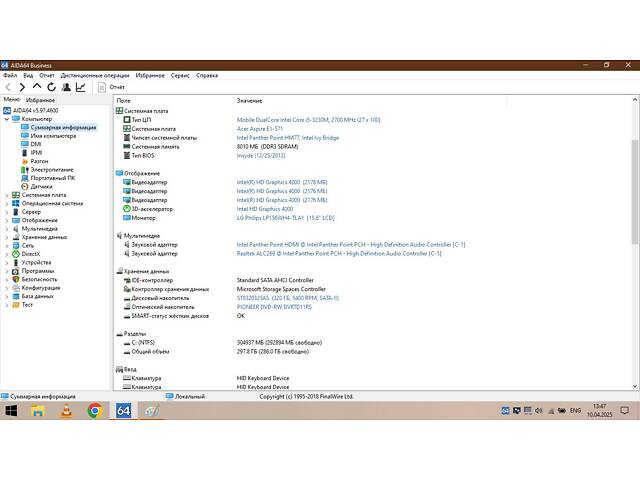Click the Безопасность shield icon
The height and width of the screenshot is (480, 640).
(x=16, y=280)
